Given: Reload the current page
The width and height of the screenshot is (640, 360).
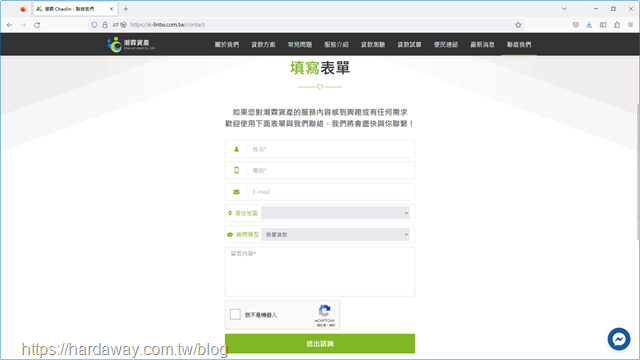Looking at the screenshot, I should click(x=37, y=25).
